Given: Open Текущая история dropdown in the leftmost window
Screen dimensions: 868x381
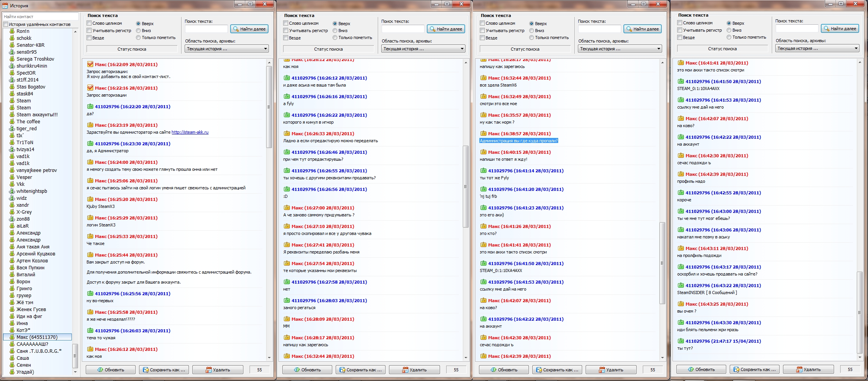Looking at the screenshot, I should click(x=227, y=49).
